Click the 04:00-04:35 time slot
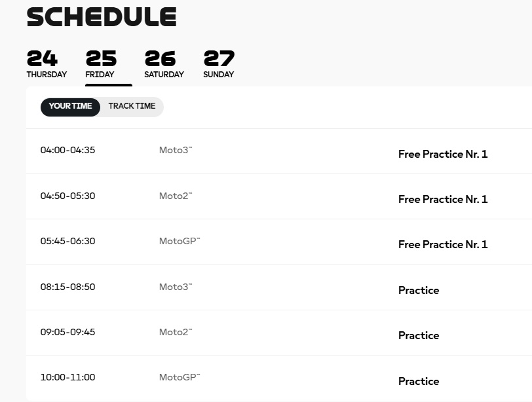Viewport: 532px width, 402px height. click(67, 150)
